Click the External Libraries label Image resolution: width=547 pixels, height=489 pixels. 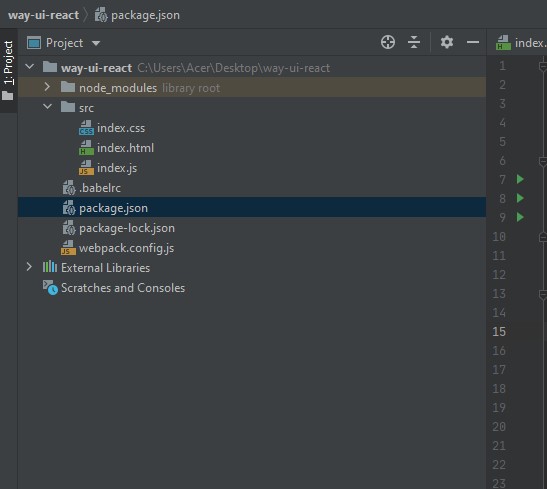(x=105, y=268)
